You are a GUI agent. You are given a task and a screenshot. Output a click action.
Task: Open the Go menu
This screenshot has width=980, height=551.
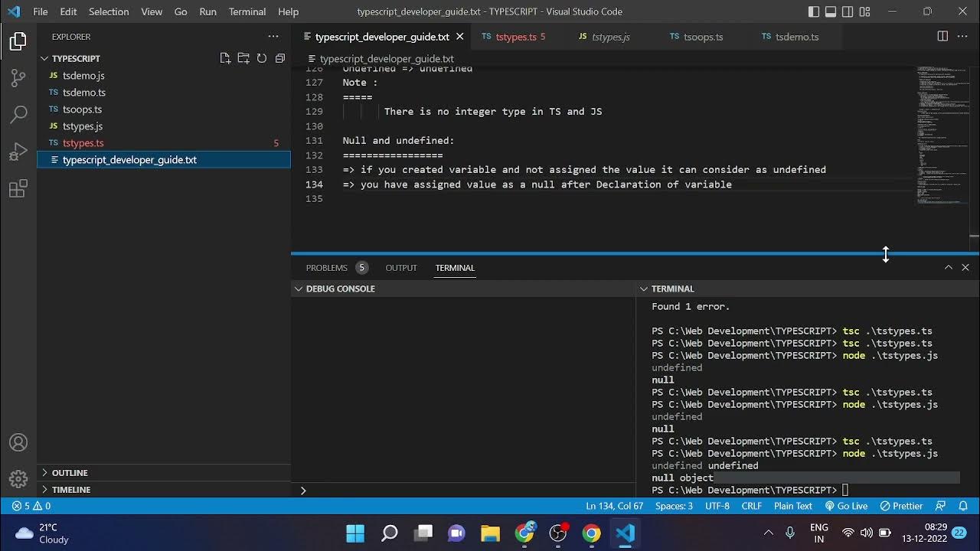click(x=181, y=11)
